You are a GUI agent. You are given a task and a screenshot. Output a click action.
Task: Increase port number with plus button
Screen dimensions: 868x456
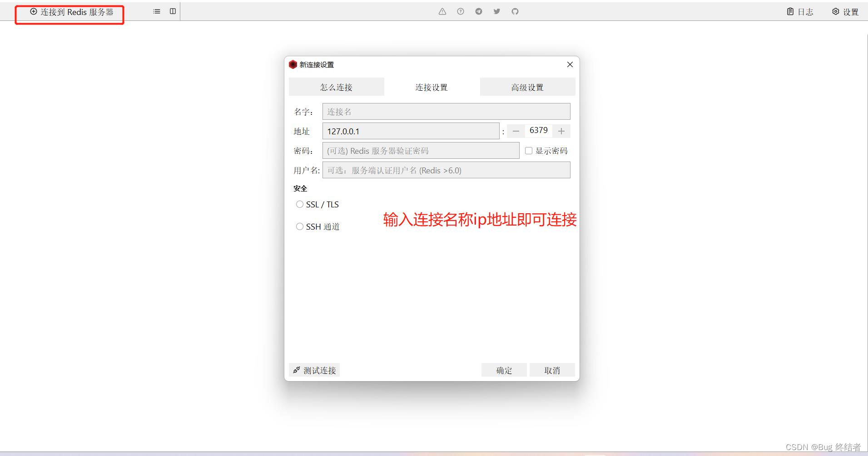(x=561, y=131)
